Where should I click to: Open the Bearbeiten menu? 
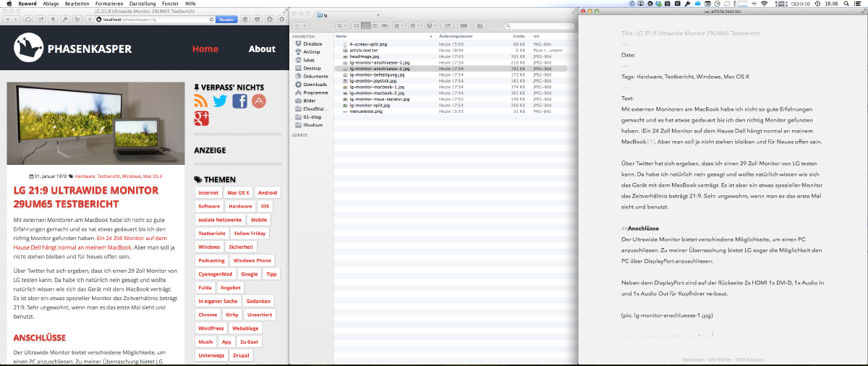click(77, 4)
